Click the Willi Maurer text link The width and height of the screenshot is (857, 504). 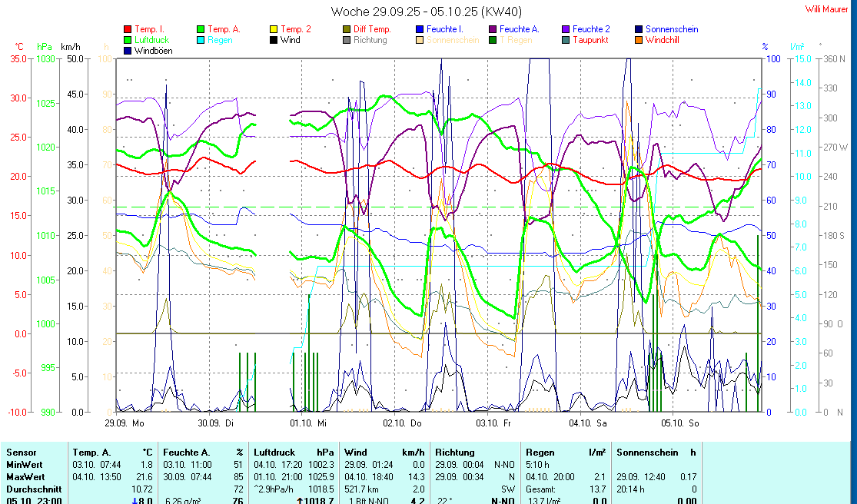coord(828,9)
